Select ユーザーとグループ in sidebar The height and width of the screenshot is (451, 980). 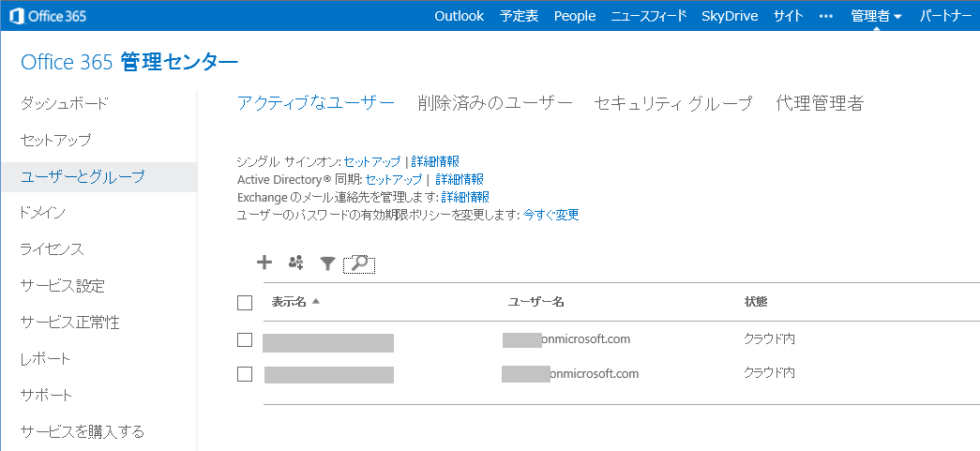click(x=98, y=177)
